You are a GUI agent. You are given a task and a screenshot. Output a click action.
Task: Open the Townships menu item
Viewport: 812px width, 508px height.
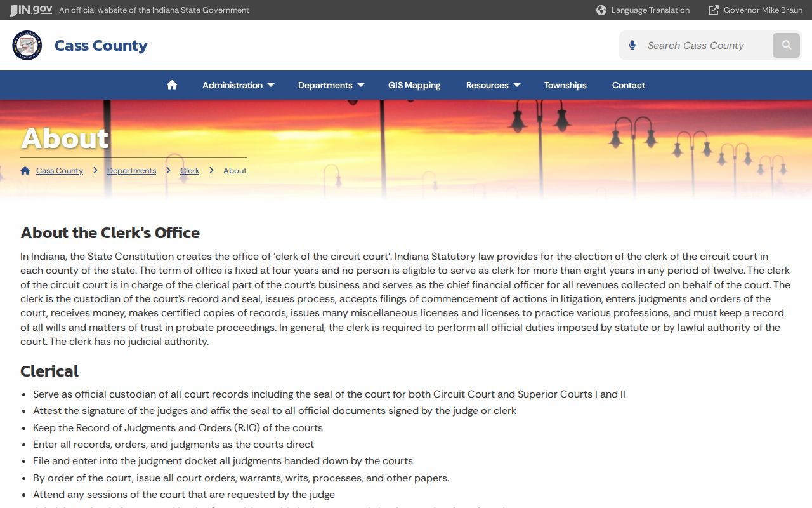(565, 85)
